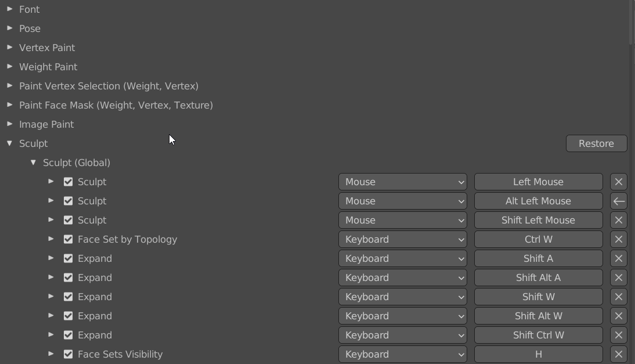Expand details of Shift Alt W Expand item

point(51,315)
